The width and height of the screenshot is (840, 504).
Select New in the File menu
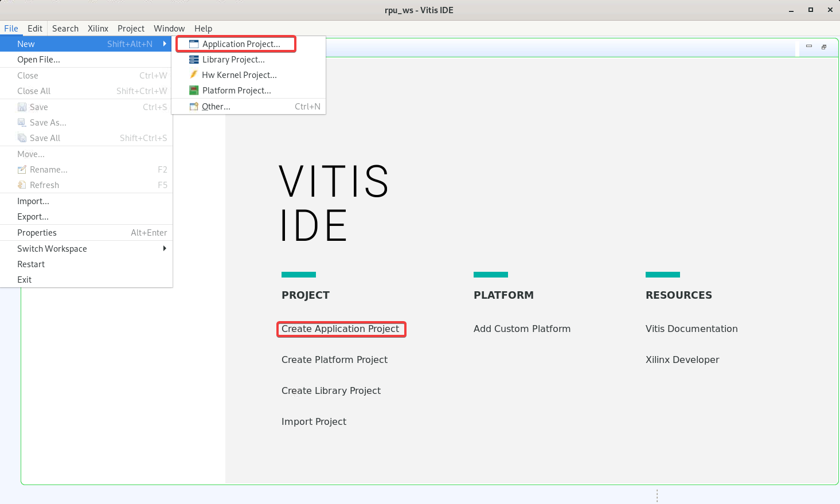coord(86,44)
